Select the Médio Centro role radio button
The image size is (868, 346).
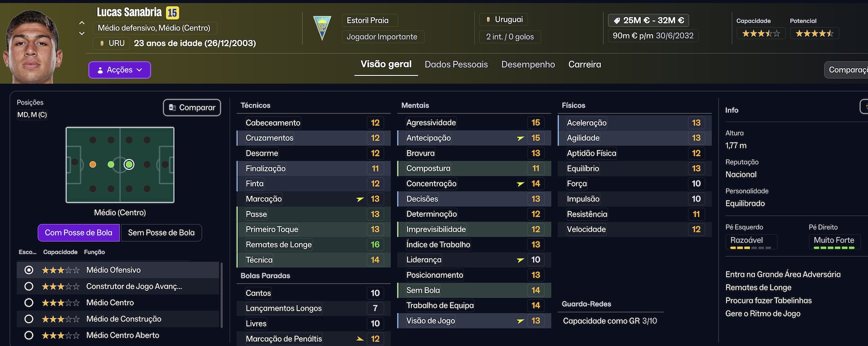[29, 303]
